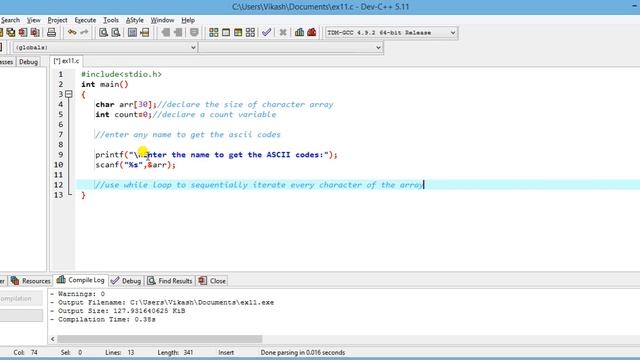Click the Compile & Run toolbar icon
This screenshot has width=640, height=360.
[x=238, y=33]
